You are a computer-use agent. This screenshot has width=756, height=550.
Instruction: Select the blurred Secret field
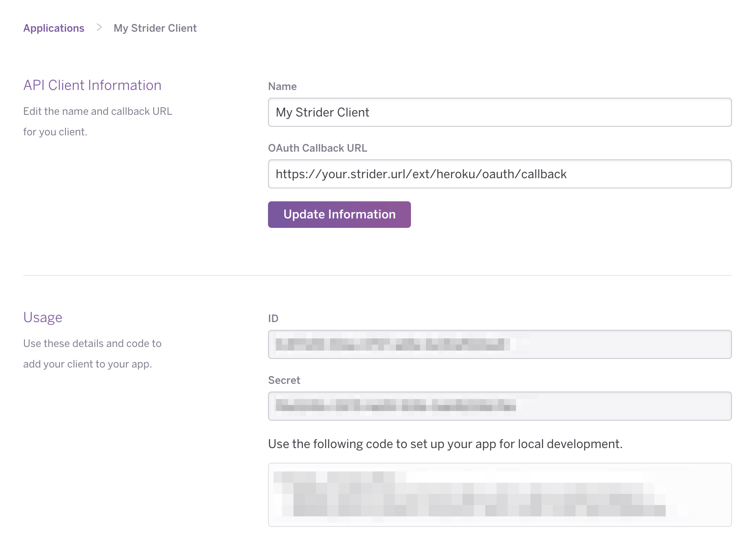click(x=500, y=406)
